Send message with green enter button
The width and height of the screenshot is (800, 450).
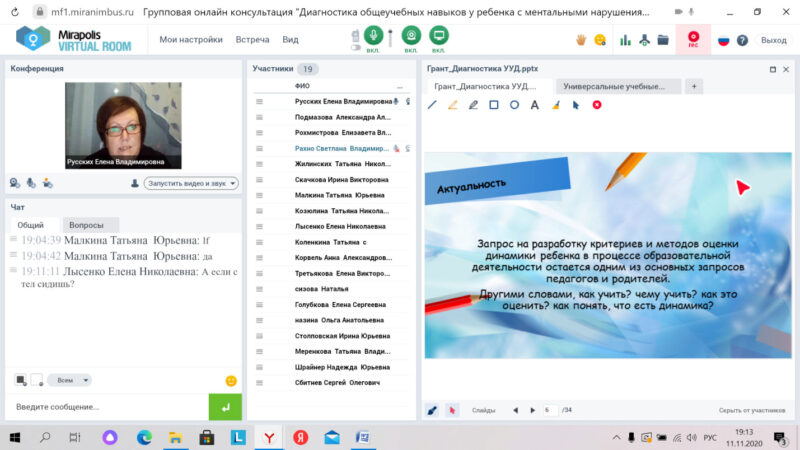[x=225, y=407]
